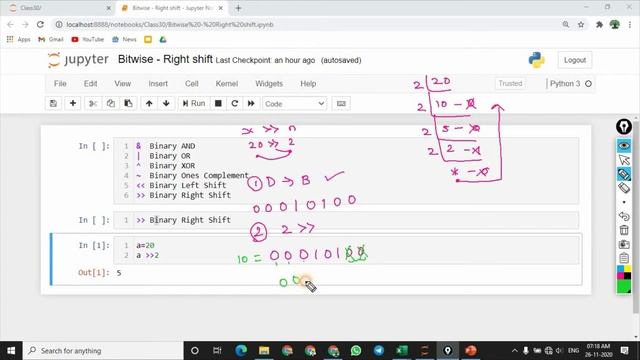The image size is (640, 360).
Task: Click the code cell containing a=20
Action: click(346, 250)
